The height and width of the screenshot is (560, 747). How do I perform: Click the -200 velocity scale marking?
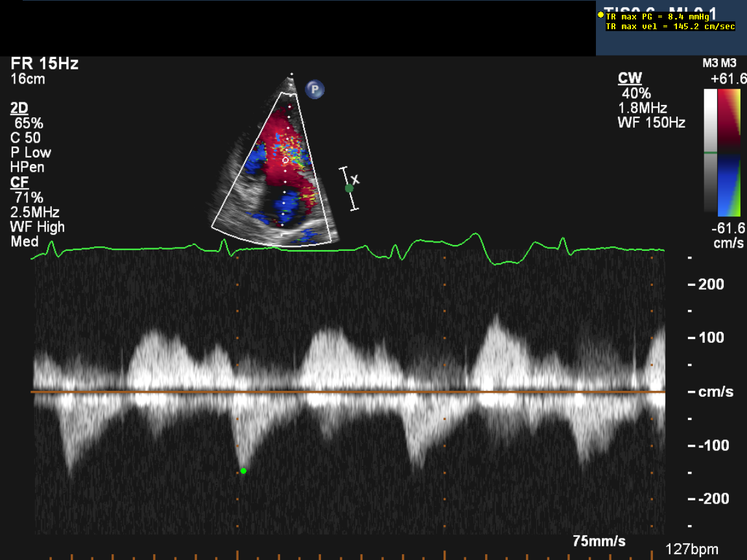coord(713,498)
